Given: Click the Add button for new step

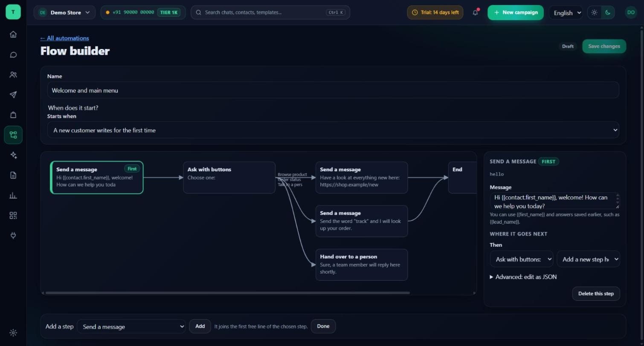Looking at the screenshot, I should [200, 326].
